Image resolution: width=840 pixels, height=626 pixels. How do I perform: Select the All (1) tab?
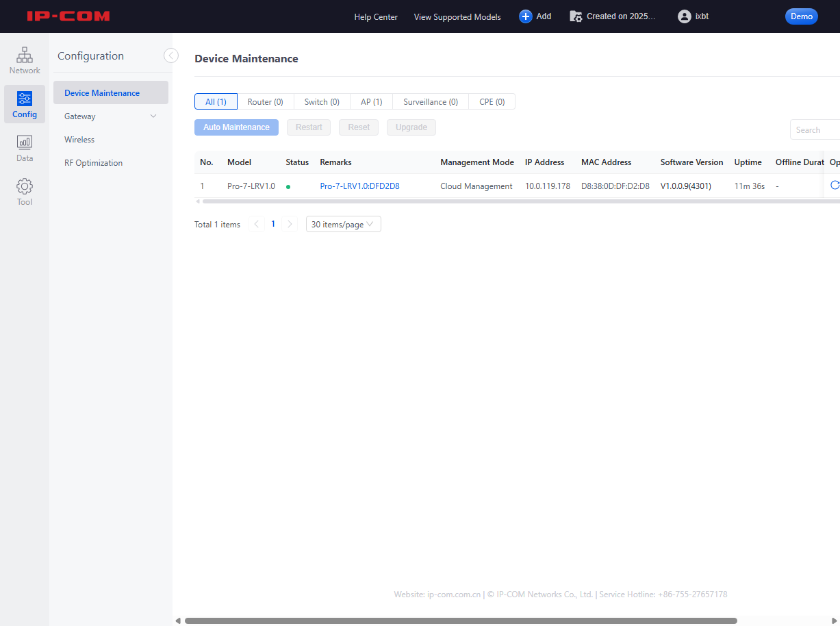click(216, 101)
